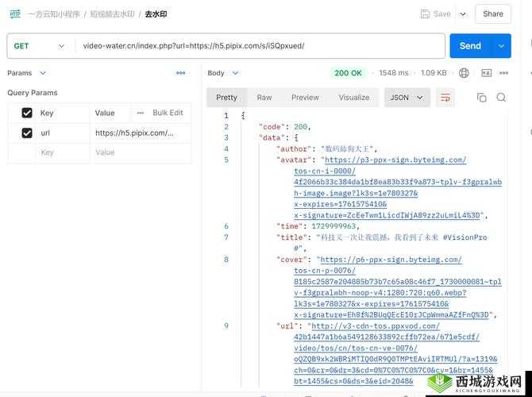Click the 1.09 KB response size
The image size is (532, 397).
click(434, 73)
